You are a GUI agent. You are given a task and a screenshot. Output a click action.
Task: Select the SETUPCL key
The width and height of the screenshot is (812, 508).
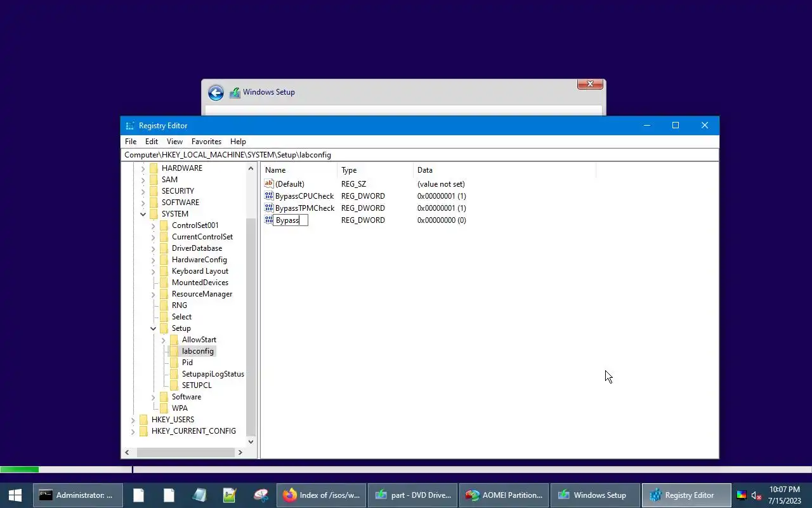(197, 385)
